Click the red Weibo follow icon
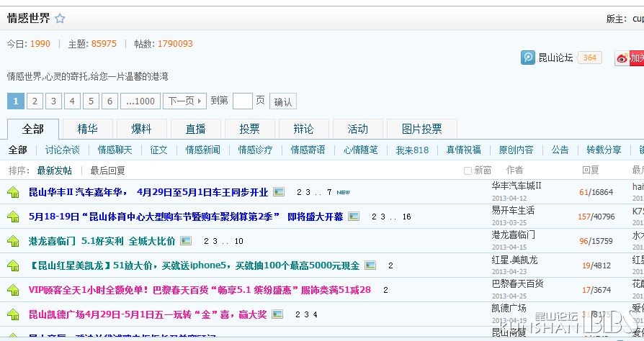 point(622,58)
